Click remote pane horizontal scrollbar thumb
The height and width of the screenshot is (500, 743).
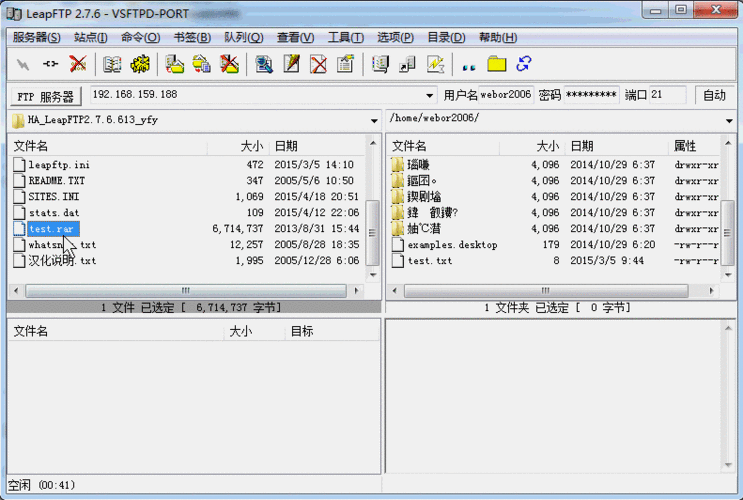546,291
